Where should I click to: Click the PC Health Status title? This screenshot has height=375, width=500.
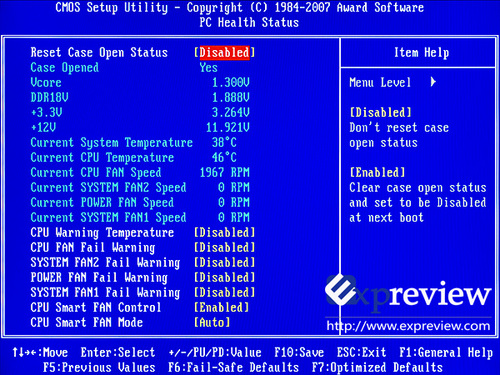(249, 23)
